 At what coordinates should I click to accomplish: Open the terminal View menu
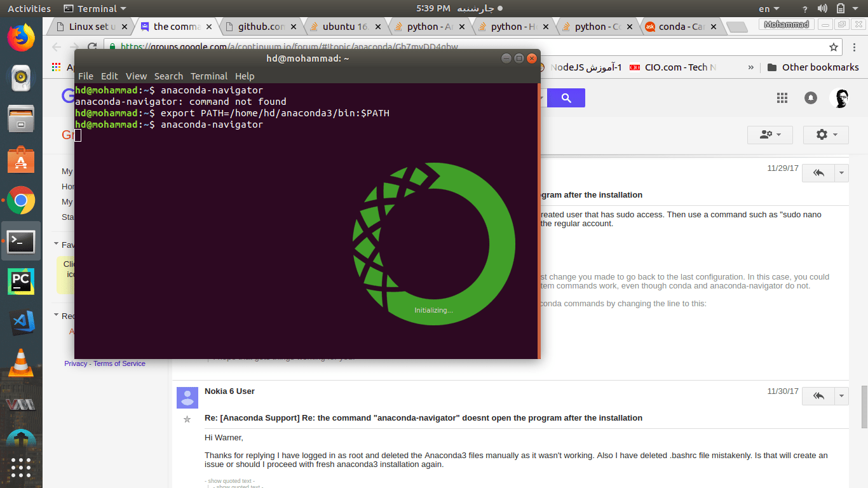(x=136, y=76)
